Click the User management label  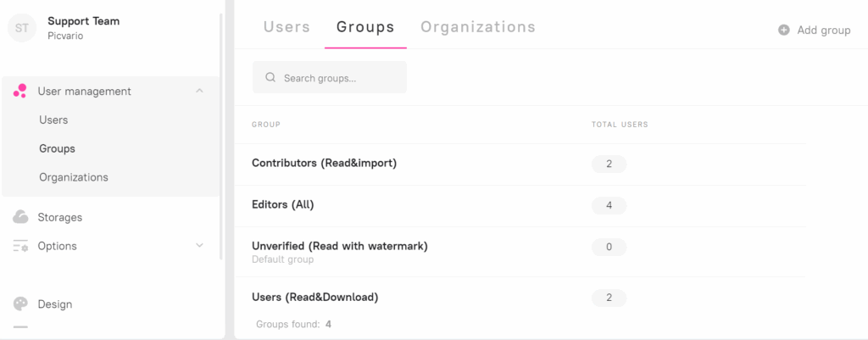point(84,91)
